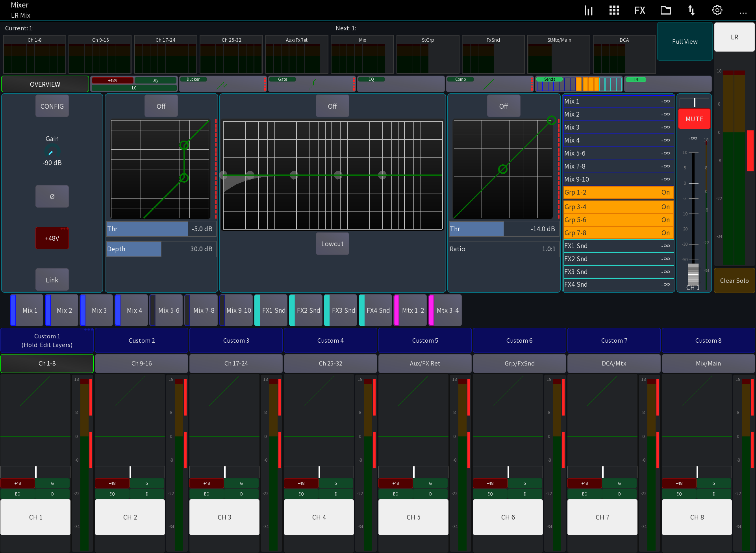
Task: Engage the Lowcut filter
Action: point(332,243)
